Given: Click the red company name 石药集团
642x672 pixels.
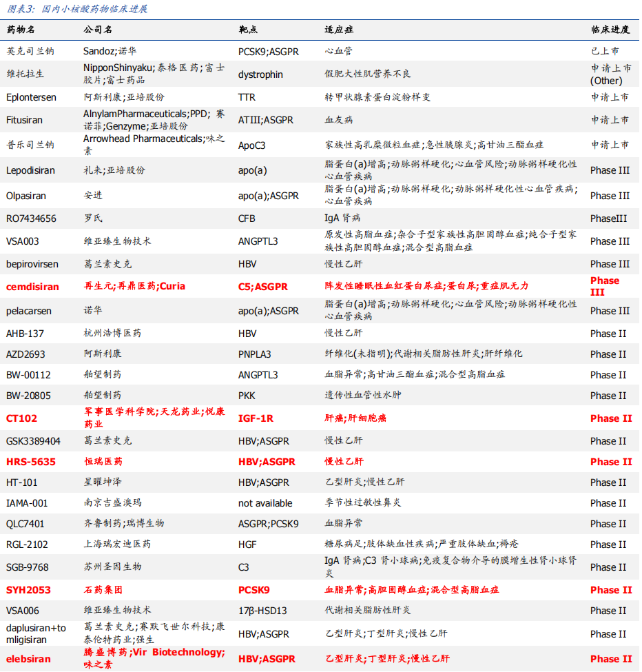Looking at the screenshot, I should coord(103,590).
